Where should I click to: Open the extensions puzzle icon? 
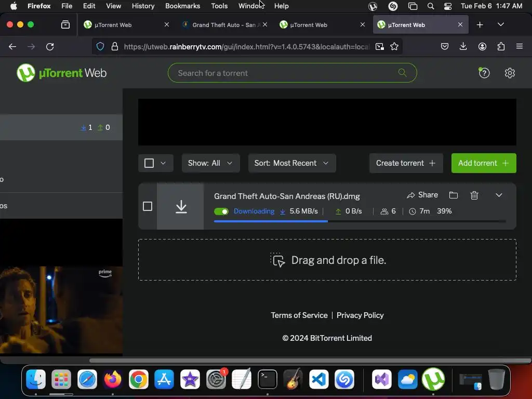click(x=501, y=46)
